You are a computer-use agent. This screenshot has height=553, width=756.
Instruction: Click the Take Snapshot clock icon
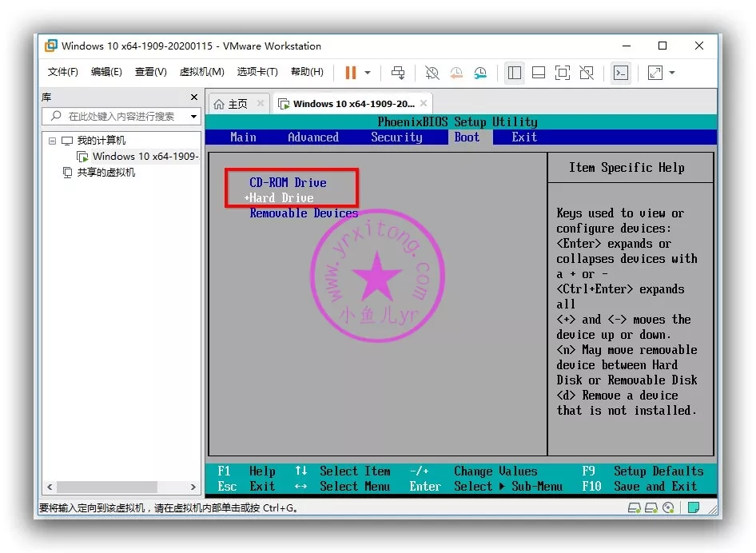tap(432, 73)
